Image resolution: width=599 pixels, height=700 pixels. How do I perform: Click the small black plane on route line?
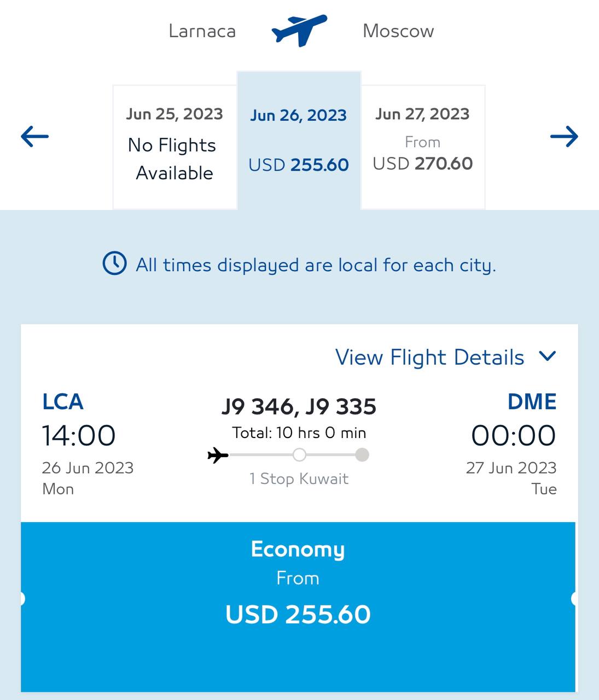(218, 455)
